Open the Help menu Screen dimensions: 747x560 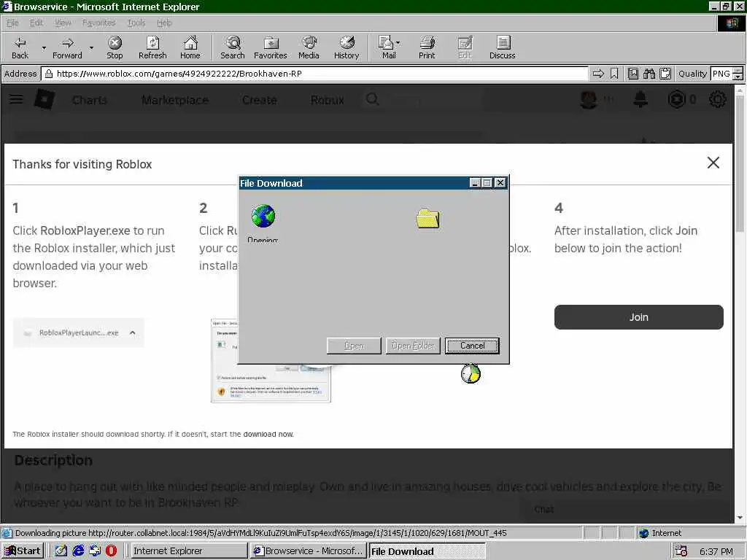(164, 23)
